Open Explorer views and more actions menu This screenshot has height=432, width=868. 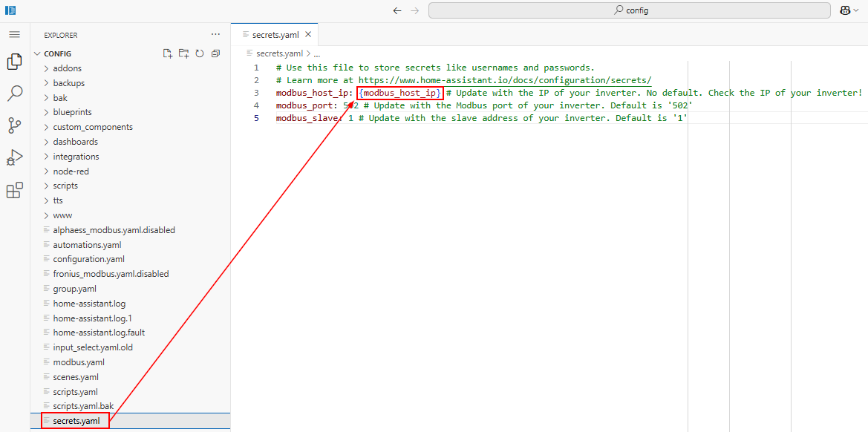tap(215, 35)
